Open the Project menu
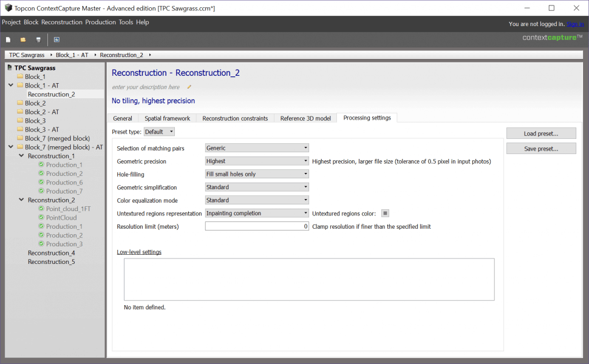This screenshot has width=589, height=364. 12,22
